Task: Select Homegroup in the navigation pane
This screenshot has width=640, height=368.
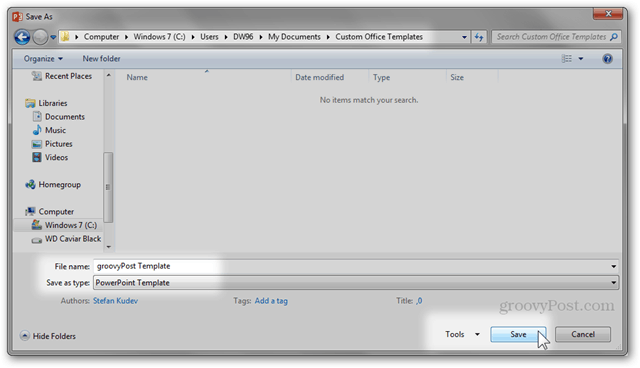Action: [x=53, y=184]
